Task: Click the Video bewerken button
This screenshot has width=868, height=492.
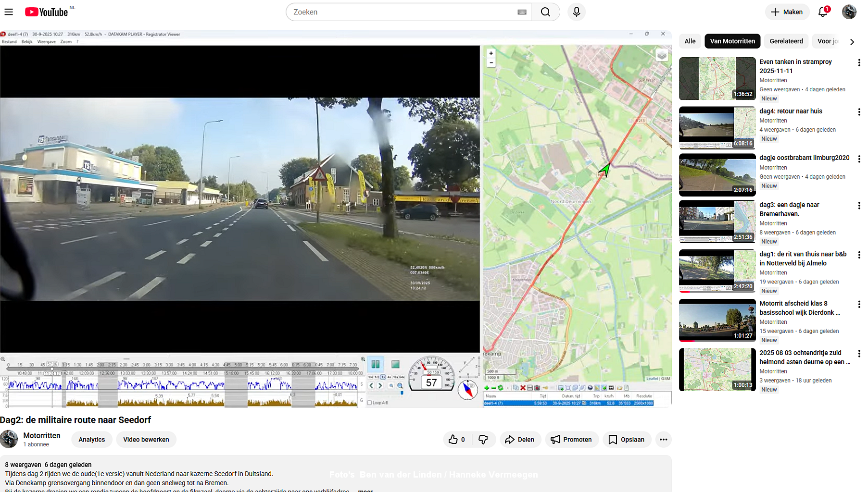Action: click(x=146, y=440)
